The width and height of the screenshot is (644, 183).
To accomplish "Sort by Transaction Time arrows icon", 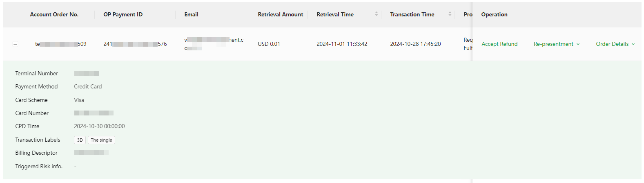I will pos(450,14).
